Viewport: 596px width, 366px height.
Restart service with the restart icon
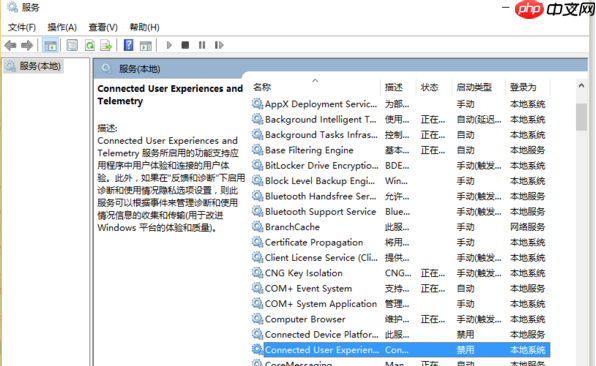[x=219, y=45]
